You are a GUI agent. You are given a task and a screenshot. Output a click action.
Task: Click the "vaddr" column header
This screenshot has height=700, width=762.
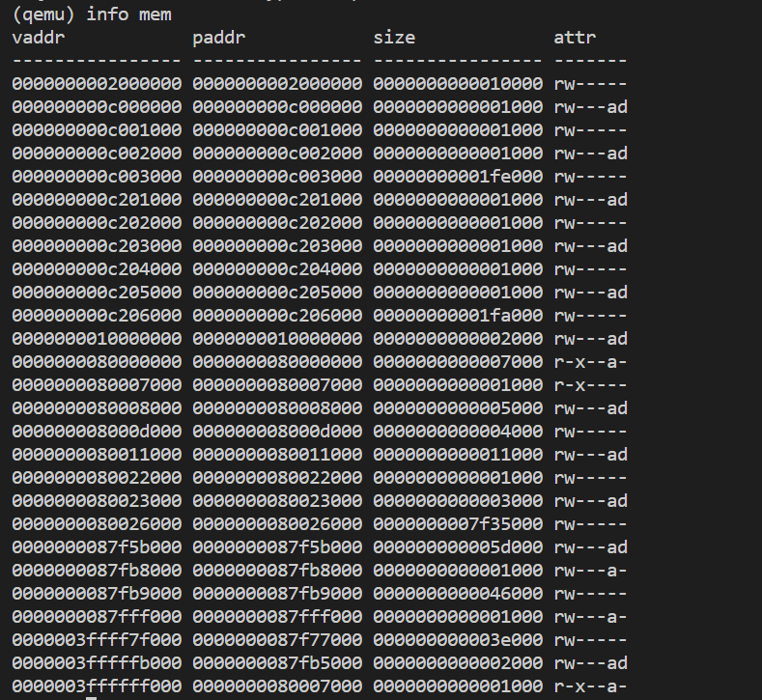39,38
